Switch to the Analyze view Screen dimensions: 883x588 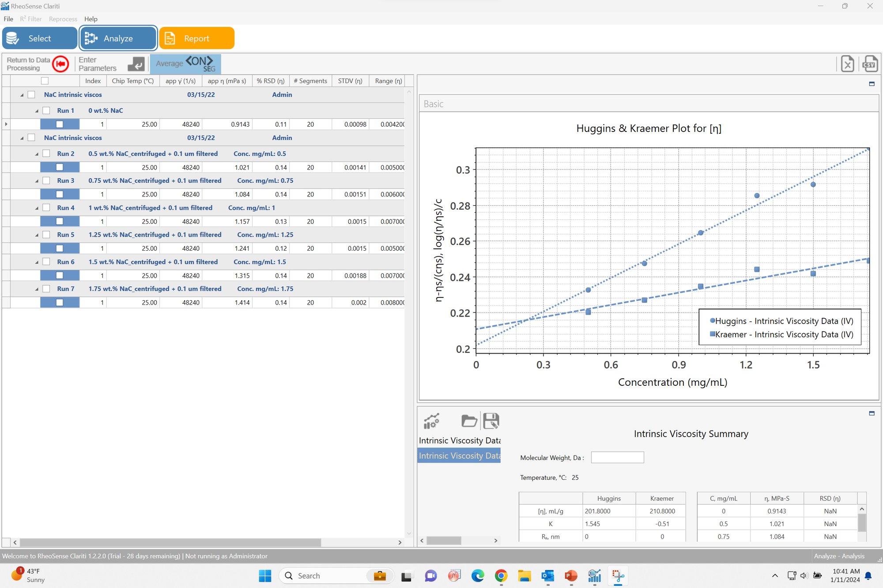coord(117,38)
